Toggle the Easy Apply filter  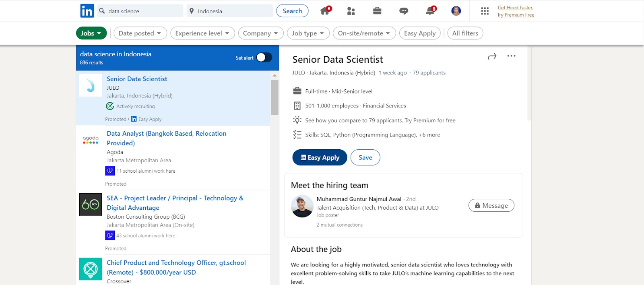click(420, 33)
